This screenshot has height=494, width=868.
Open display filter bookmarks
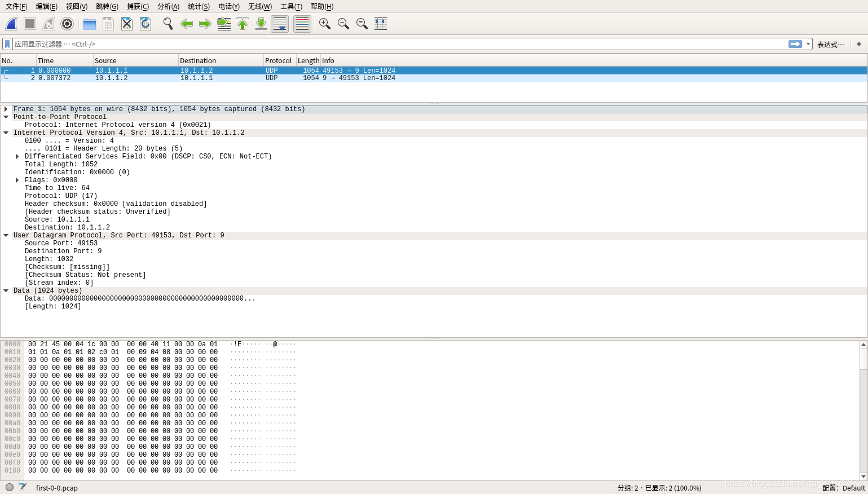pyautogui.click(x=7, y=44)
